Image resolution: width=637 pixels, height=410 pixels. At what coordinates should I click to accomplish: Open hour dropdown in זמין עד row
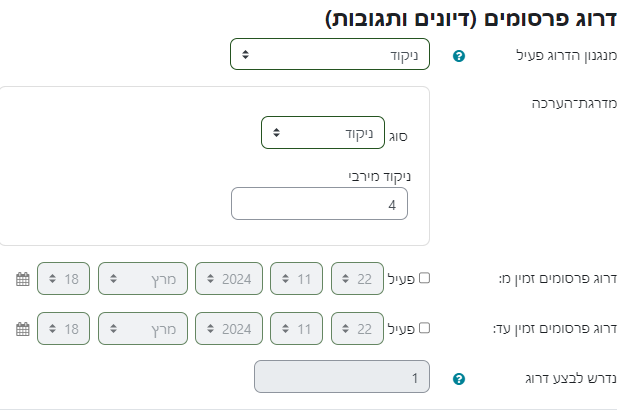[x=296, y=327]
